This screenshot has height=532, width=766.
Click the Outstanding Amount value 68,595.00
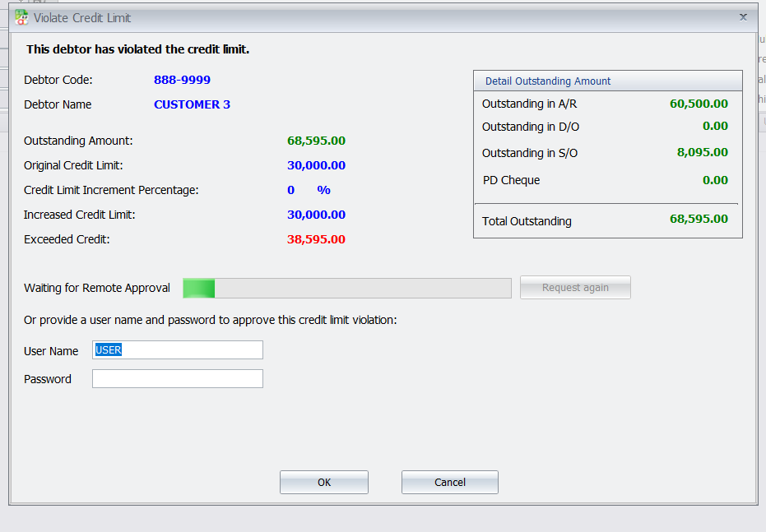coord(316,140)
